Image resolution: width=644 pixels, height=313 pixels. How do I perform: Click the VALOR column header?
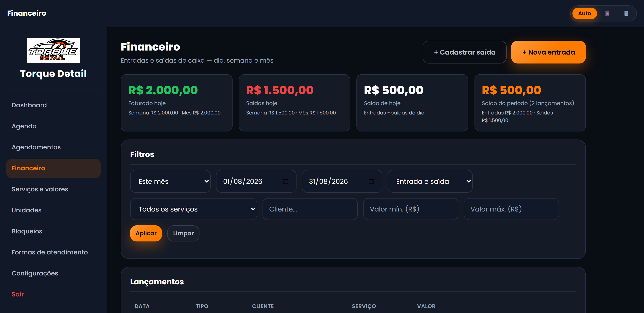point(426,306)
